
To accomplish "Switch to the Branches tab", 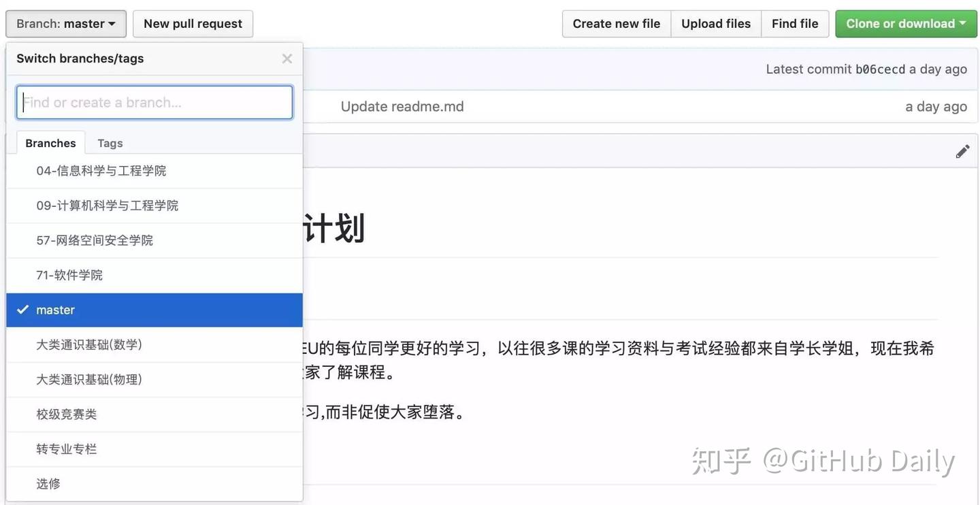I will click(x=50, y=143).
